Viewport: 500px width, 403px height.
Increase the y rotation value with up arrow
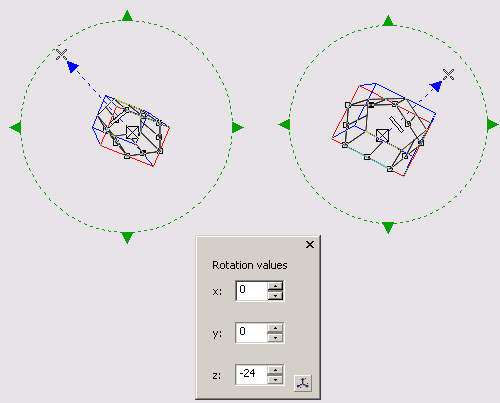pos(275,328)
